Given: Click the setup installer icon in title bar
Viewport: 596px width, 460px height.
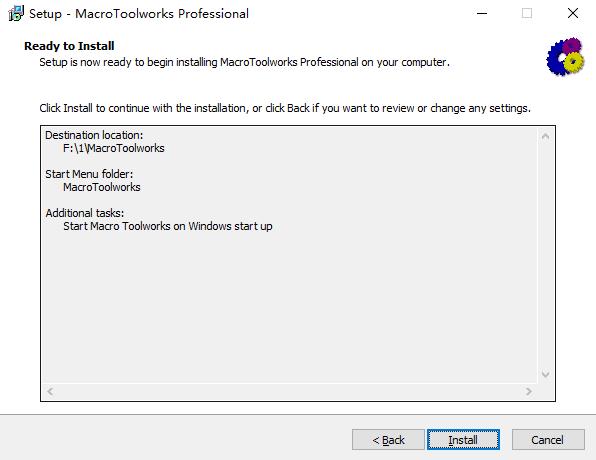Looking at the screenshot, I should pyautogui.click(x=16, y=13).
